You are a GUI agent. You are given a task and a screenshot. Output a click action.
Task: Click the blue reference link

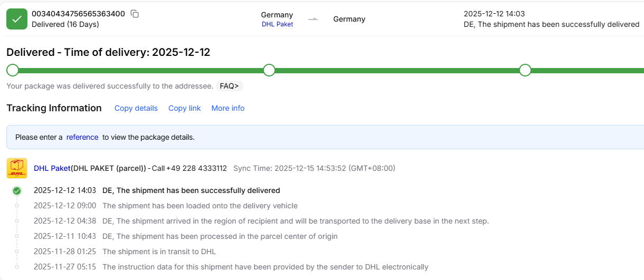(82, 137)
